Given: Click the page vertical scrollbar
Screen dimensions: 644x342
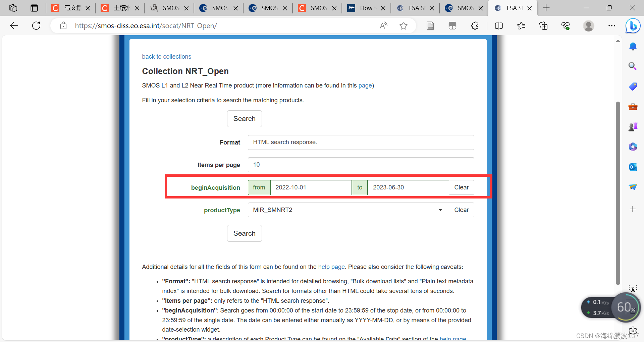Looking at the screenshot, I should coord(618,193).
